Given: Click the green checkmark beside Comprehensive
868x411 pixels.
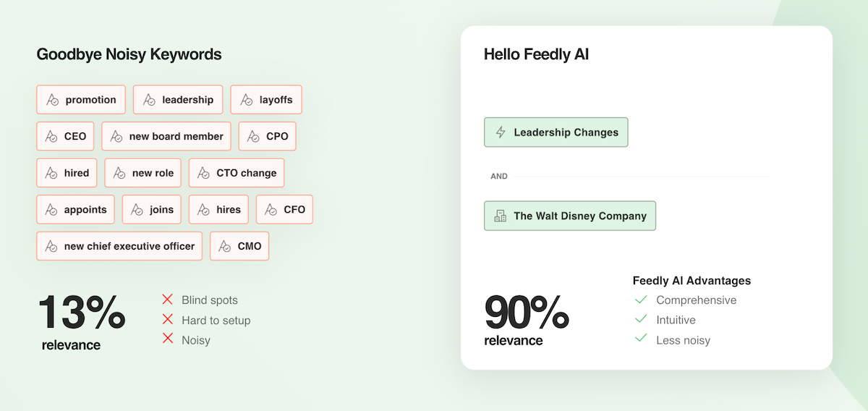Looking at the screenshot, I should (x=640, y=300).
